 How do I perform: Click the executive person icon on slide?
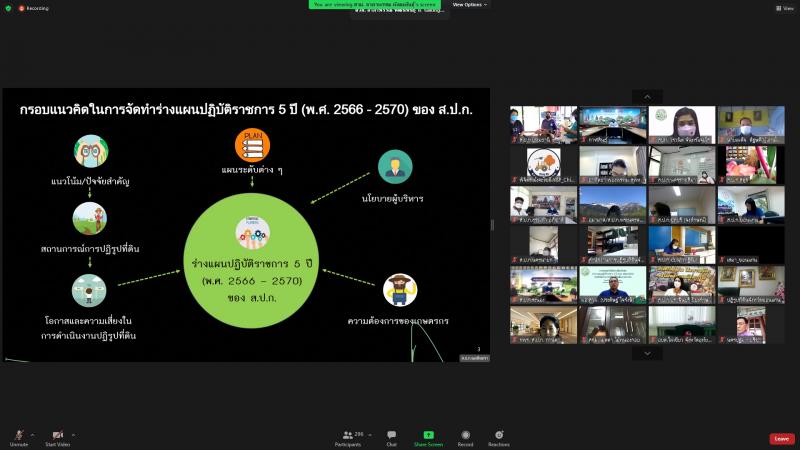click(395, 167)
